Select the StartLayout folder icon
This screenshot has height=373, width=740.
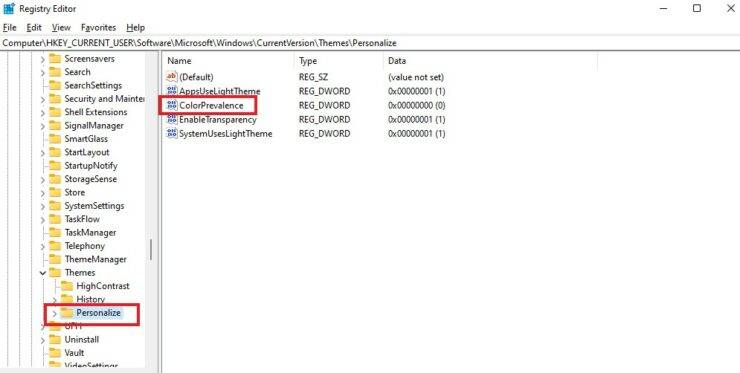click(x=55, y=153)
